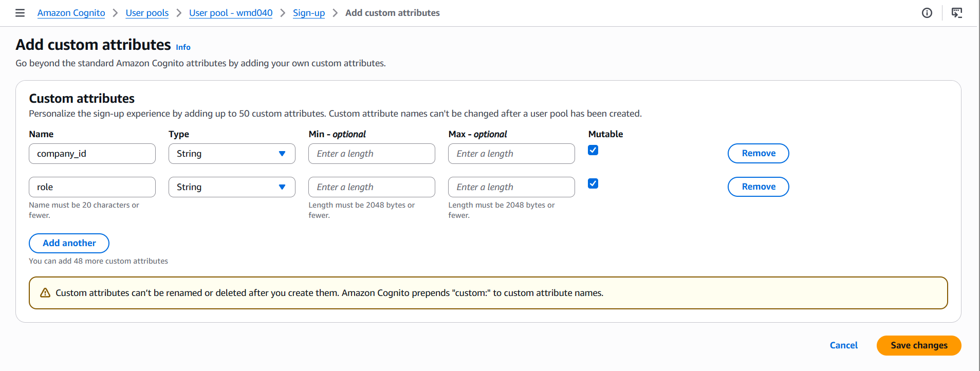Select Max length field for company_id
Screen dimensions: 980x371
click(x=511, y=154)
